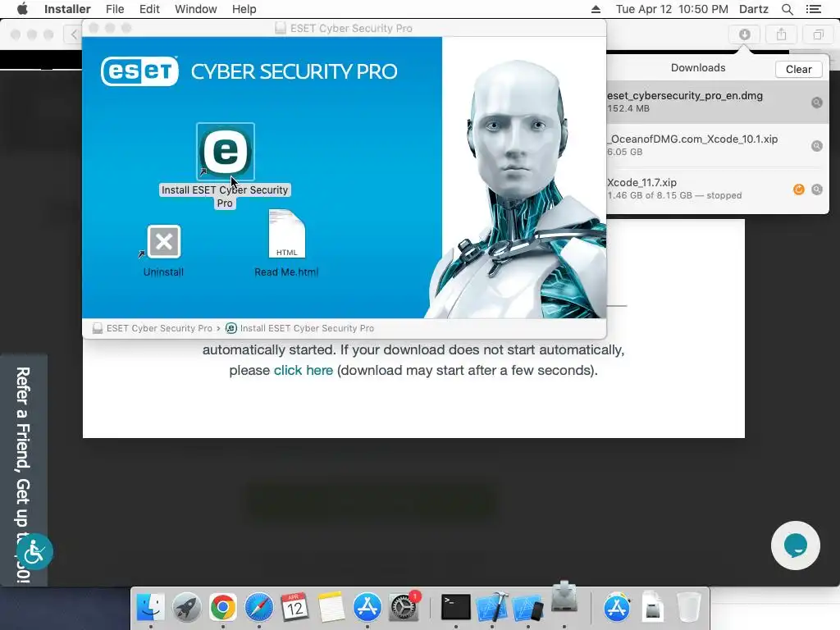Image resolution: width=840 pixels, height=630 pixels.
Task: Click the Safari show tabs overview button
Action: [818, 34]
